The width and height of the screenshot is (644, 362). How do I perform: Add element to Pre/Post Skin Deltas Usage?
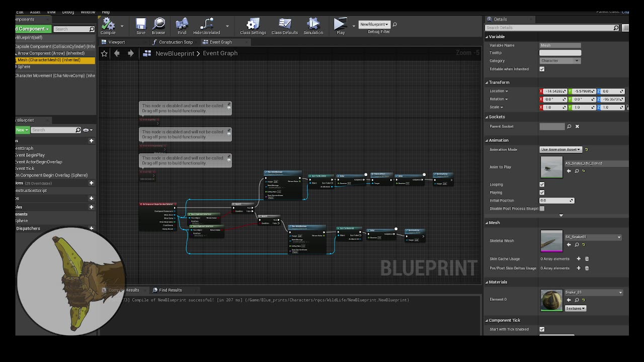(579, 268)
